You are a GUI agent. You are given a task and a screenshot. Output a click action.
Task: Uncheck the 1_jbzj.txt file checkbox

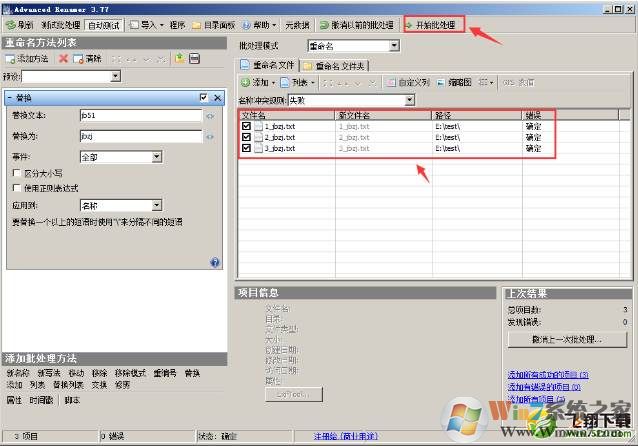[x=246, y=126]
